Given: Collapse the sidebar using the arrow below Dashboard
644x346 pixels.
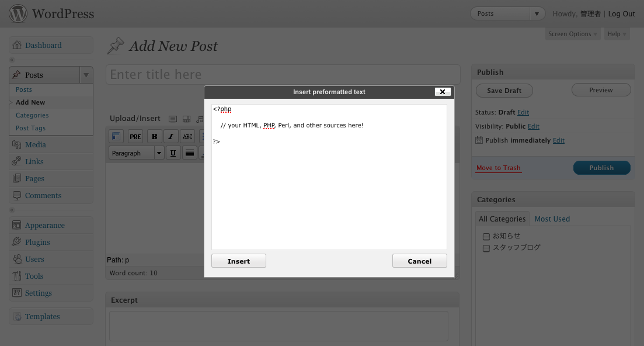Looking at the screenshot, I should 12,60.
